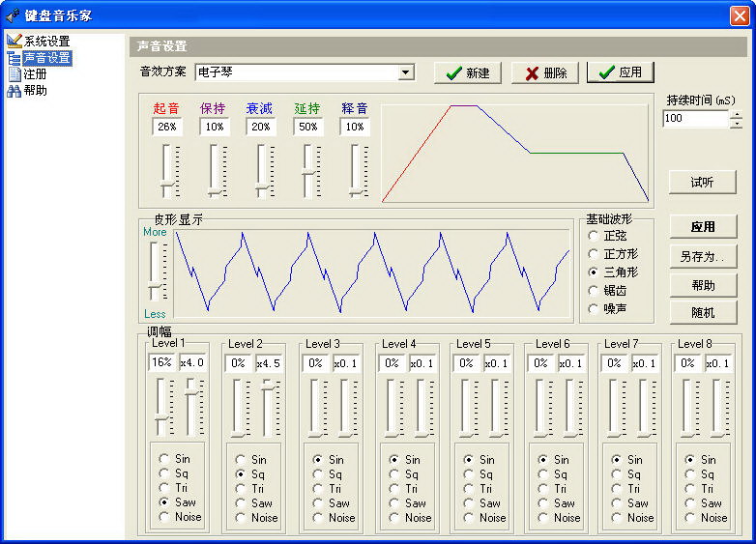The width and height of the screenshot is (756, 544).
Task: Click Level 1 amplitude slider thumb
Action: click(x=161, y=417)
